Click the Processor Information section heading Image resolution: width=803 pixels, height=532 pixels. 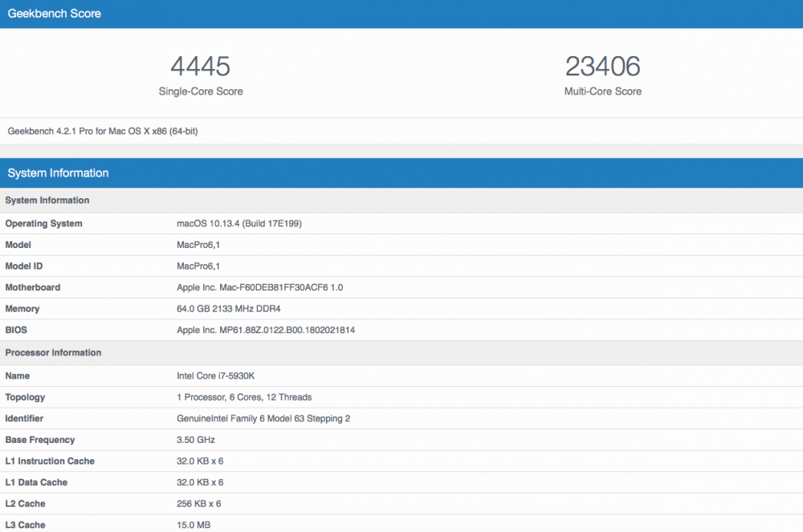(x=53, y=352)
